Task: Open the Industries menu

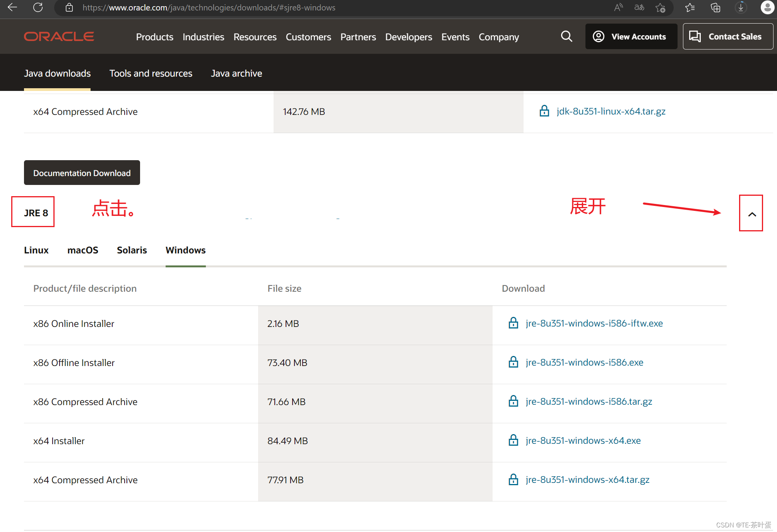Action: pos(204,37)
